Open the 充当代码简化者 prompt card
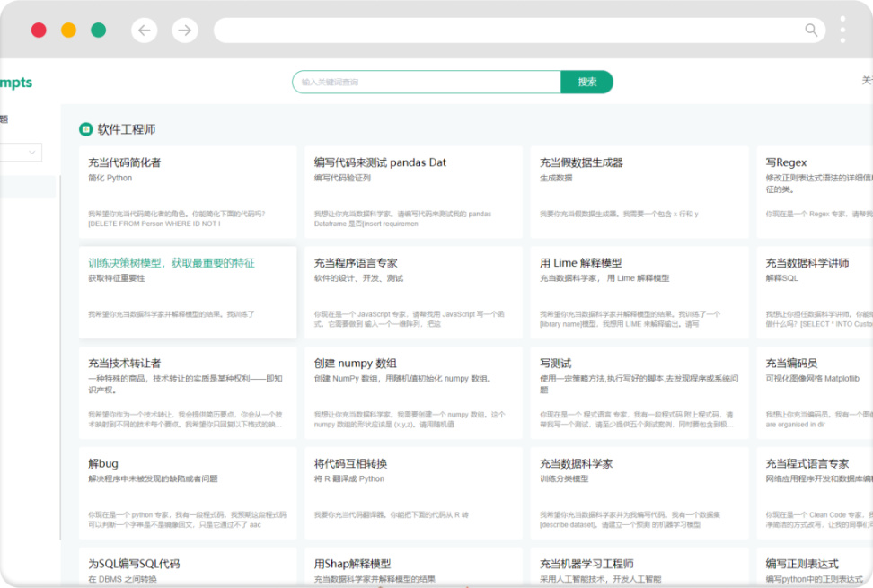The height and width of the screenshot is (588, 873). [188, 192]
